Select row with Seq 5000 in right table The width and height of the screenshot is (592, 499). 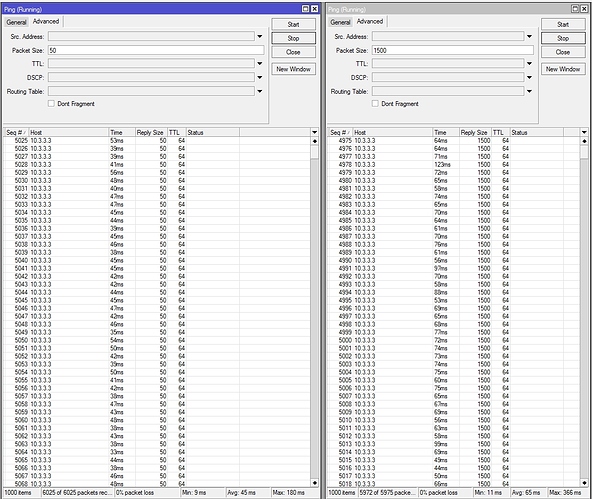454,340
